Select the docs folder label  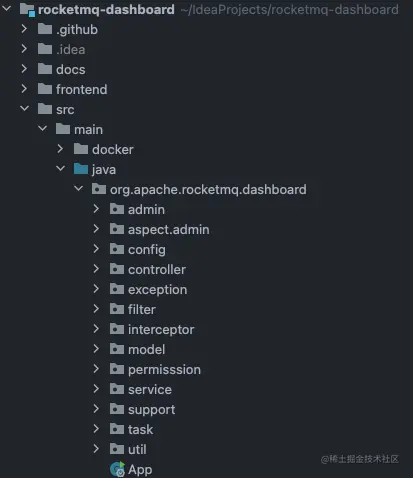click(71, 69)
